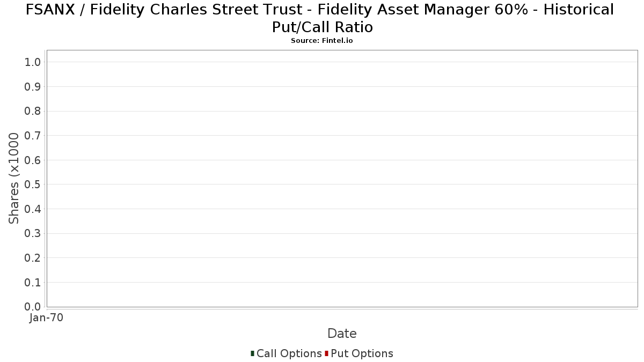Click the 1.0 y-axis tick label
The image size is (644, 362).
(x=33, y=62)
